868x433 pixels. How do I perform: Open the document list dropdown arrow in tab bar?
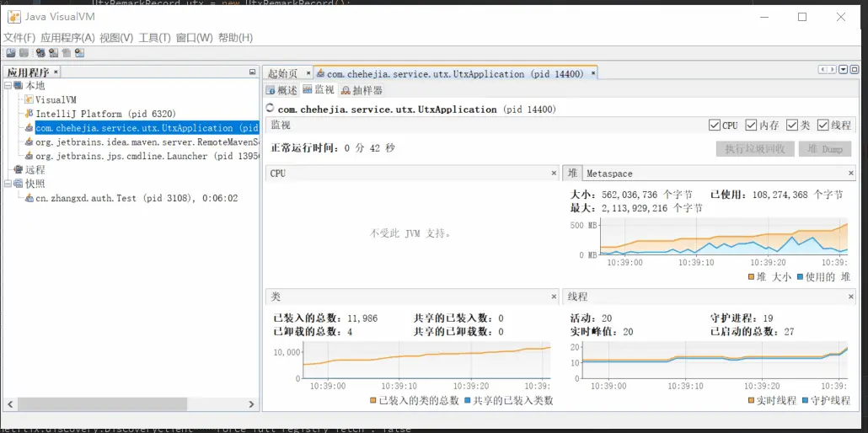[x=844, y=69]
